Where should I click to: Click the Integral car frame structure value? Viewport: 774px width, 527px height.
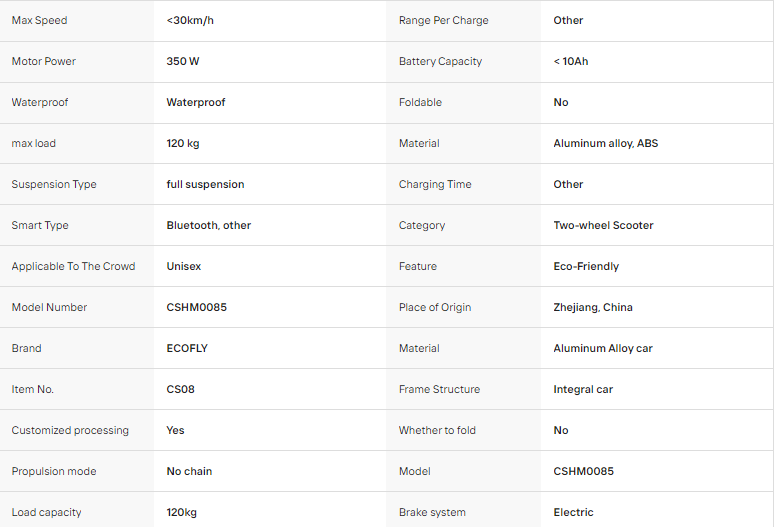pyautogui.click(x=583, y=389)
